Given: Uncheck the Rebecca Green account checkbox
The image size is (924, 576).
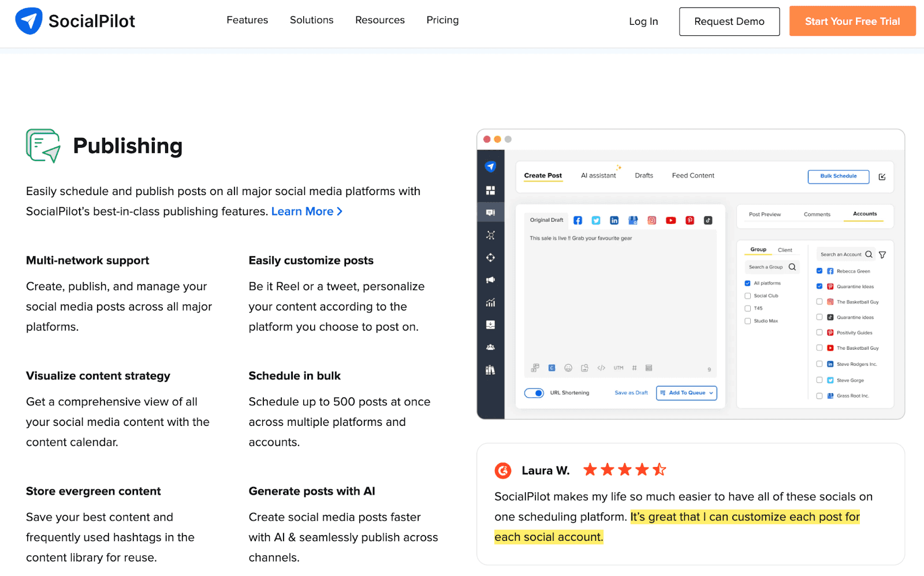Looking at the screenshot, I should [x=819, y=271].
